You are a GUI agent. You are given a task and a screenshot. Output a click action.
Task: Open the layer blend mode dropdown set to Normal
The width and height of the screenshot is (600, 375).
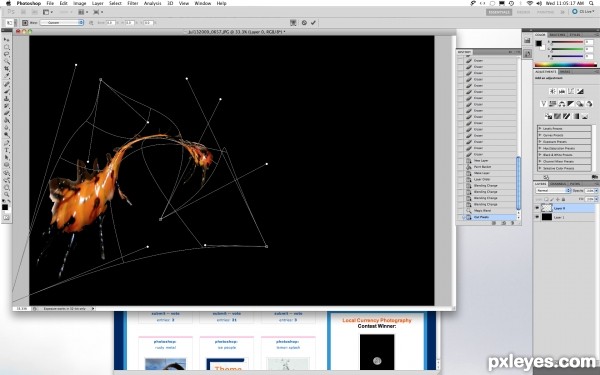553,191
